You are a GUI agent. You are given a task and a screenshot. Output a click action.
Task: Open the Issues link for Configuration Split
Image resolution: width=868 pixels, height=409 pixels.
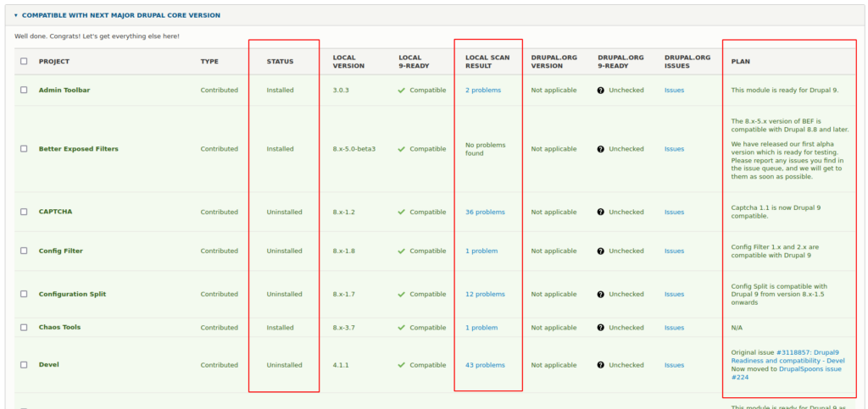coord(674,294)
